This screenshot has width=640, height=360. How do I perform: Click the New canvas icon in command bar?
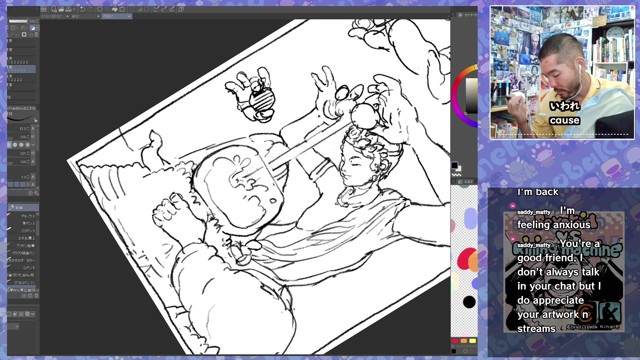[x=54, y=9]
